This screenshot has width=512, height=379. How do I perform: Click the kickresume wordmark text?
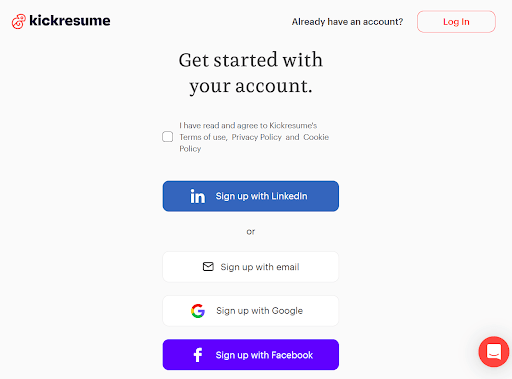click(x=70, y=21)
